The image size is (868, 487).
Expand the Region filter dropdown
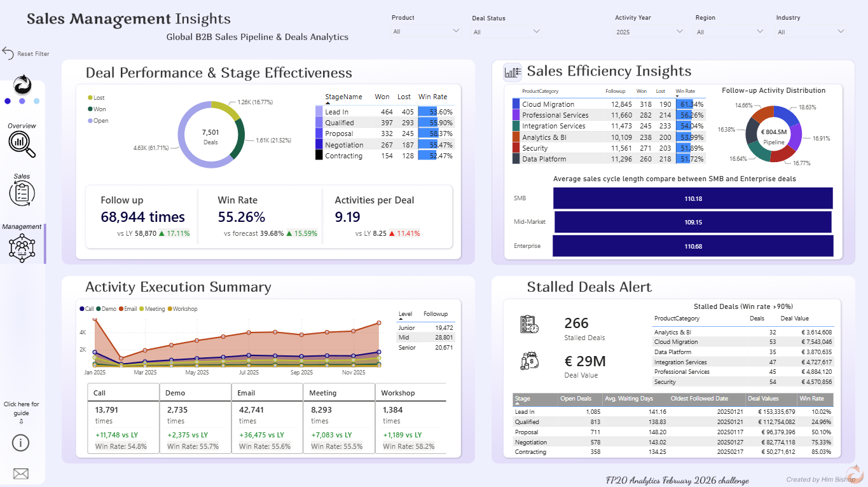[731, 32]
